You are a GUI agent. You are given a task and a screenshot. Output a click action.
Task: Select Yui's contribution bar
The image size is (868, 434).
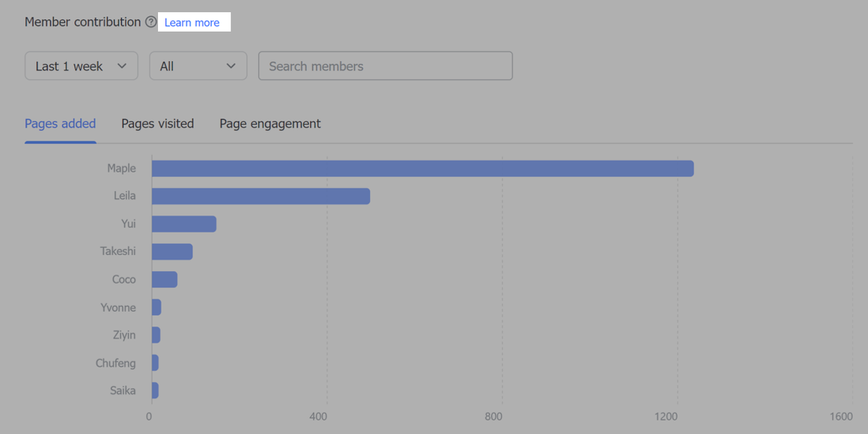coord(184,224)
